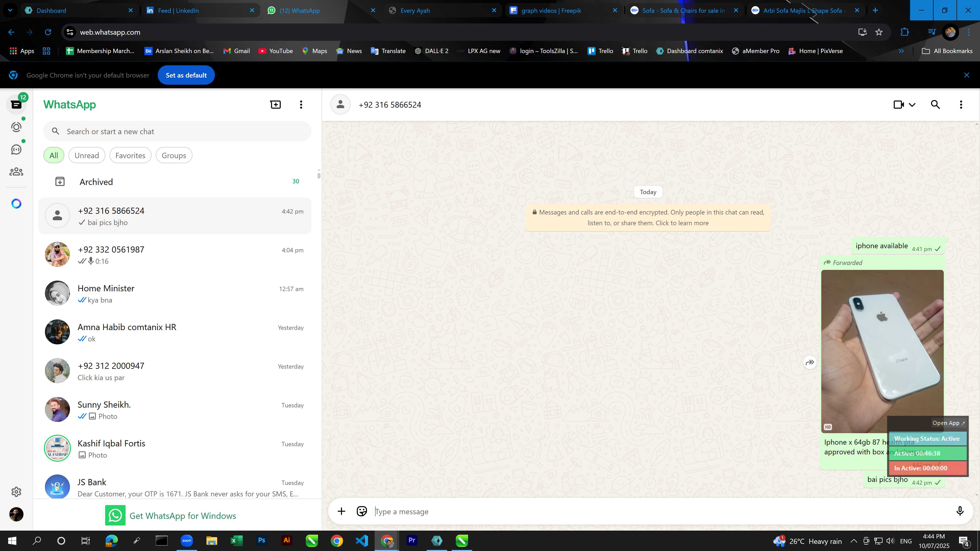Open chat with Sunny Sheikh.

[x=175, y=409]
